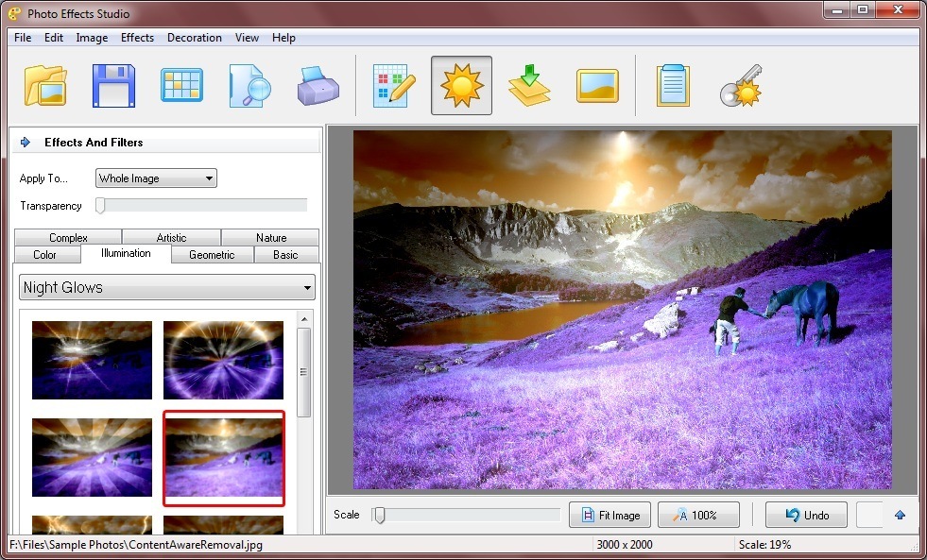Open the Apply To dropdown
The width and height of the screenshot is (927, 560).
click(155, 178)
